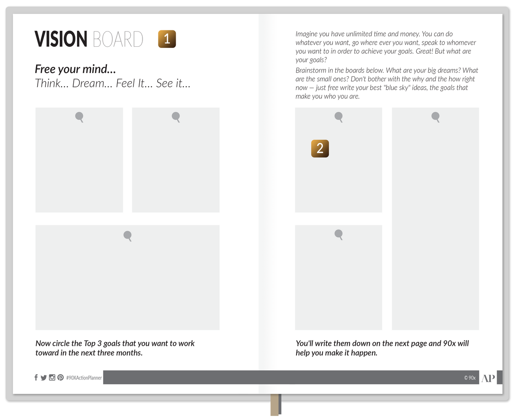Click the pushpin on the tall right-hand board

(436, 117)
